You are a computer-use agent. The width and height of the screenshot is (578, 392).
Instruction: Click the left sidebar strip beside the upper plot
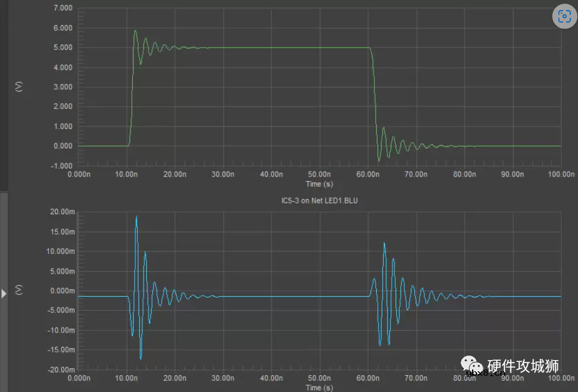point(3,94)
